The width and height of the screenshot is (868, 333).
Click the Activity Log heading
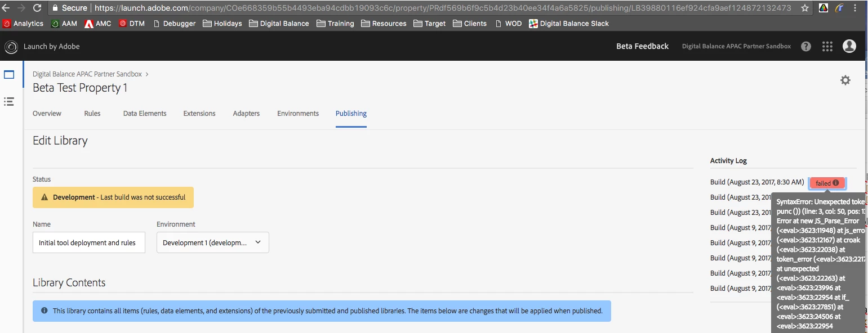(x=728, y=160)
